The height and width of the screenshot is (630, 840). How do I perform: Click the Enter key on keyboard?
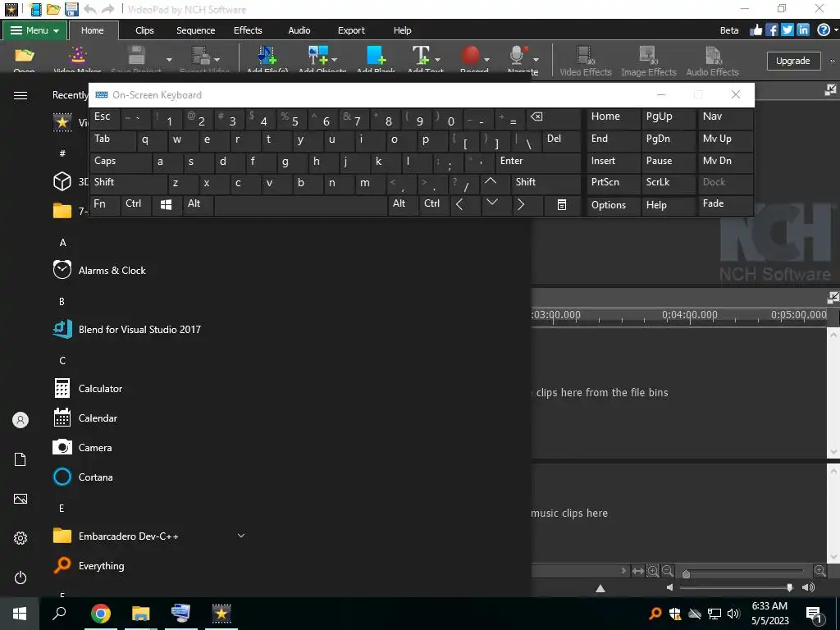[538, 162]
